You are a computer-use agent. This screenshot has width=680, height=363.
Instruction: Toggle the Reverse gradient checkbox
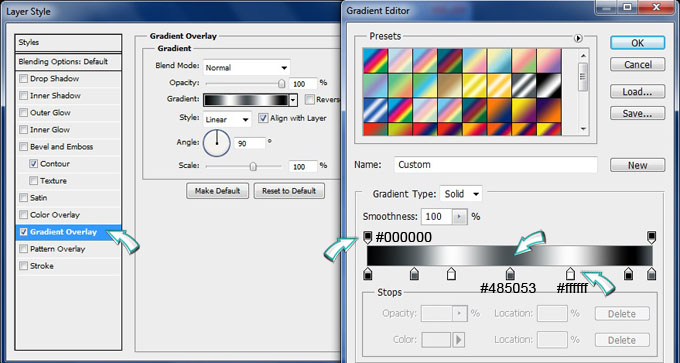pyautogui.click(x=309, y=100)
